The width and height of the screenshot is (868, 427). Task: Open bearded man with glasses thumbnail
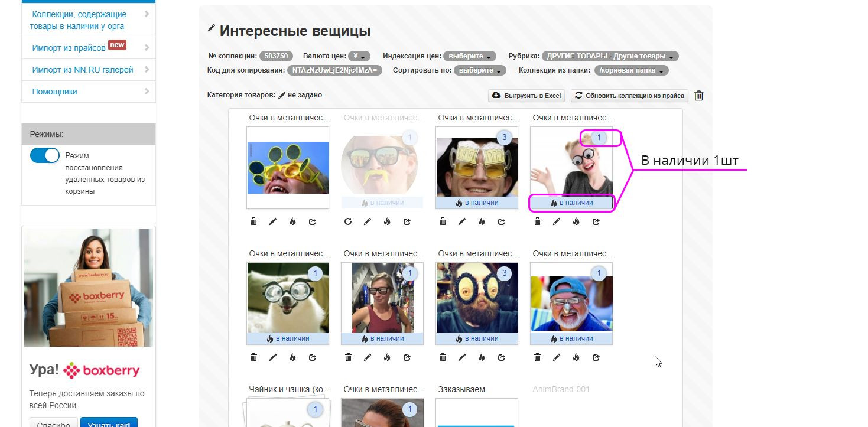[x=477, y=303]
